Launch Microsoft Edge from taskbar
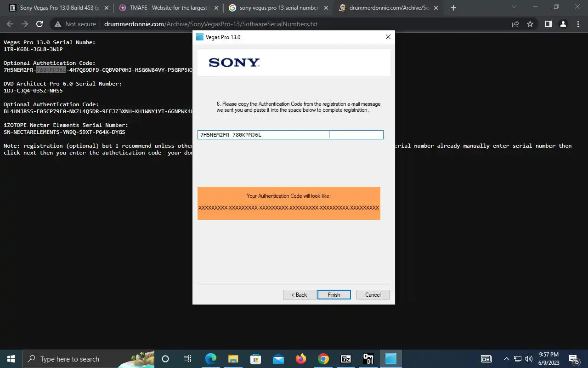The height and width of the screenshot is (368, 588). (x=210, y=359)
